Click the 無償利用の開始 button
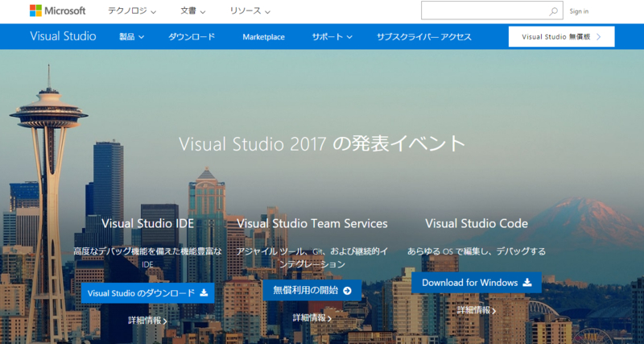The image size is (644, 344). point(312,291)
